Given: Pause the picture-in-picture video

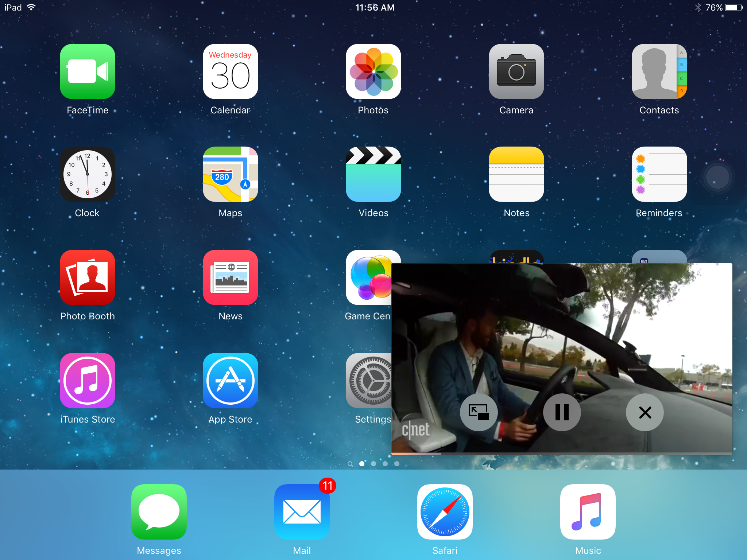Looking at the screenshot, I should (562, 412).
